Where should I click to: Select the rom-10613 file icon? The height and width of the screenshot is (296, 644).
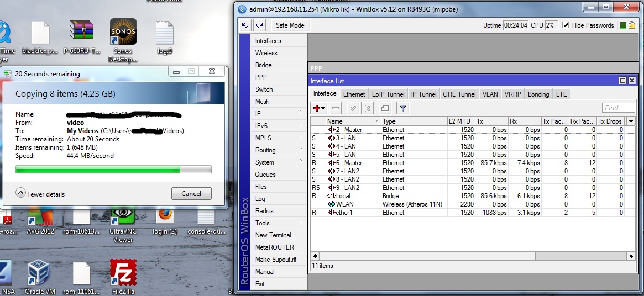[x=81, y=217]
